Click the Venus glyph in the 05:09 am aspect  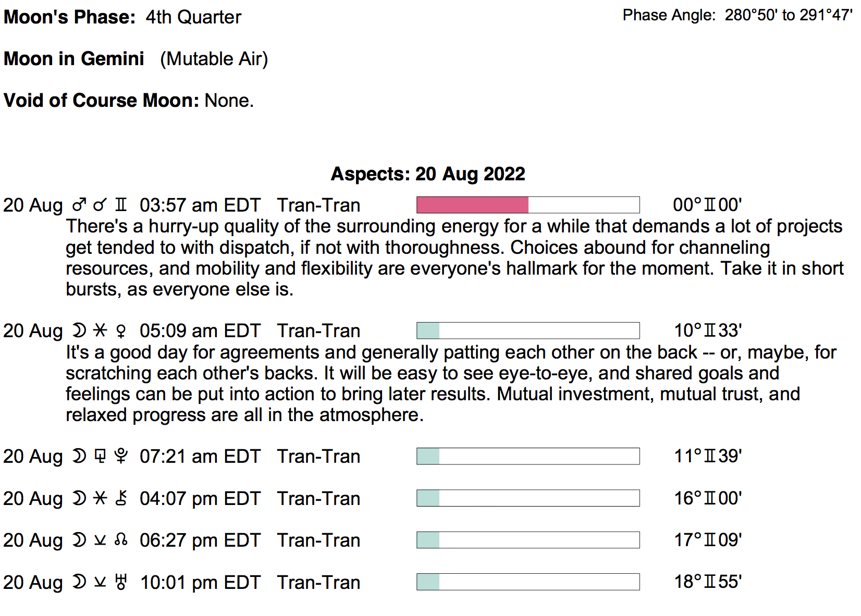point(121,331)
